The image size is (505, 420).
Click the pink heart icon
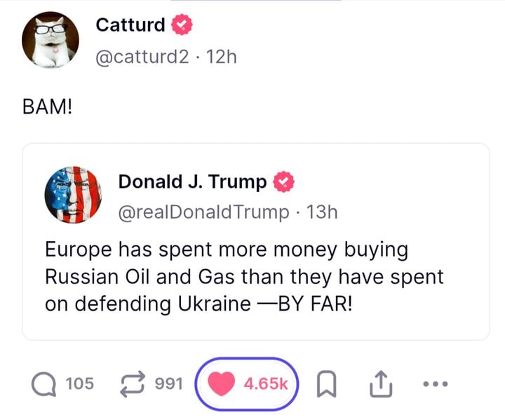tap(222, 383)
